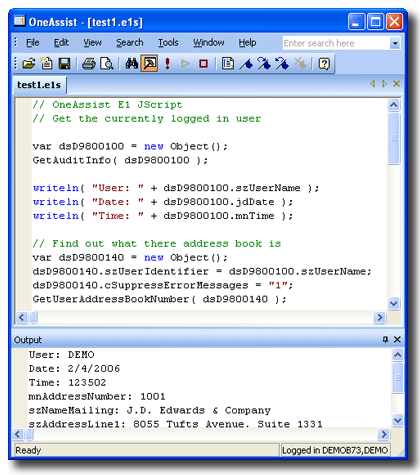Select the test1.e1s document tab
This screenshot has height=475, width=420.
(39, 85)
